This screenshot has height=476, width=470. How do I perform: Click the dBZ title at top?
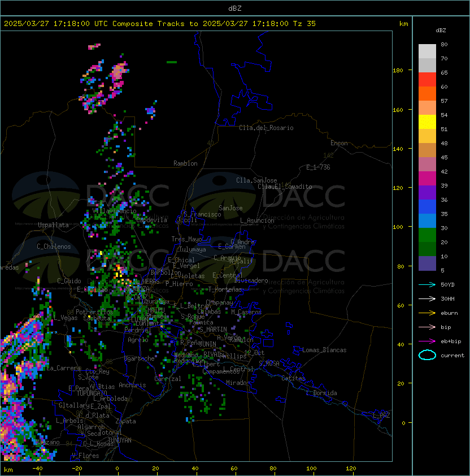pyautogui.click(x=235, y=8)
